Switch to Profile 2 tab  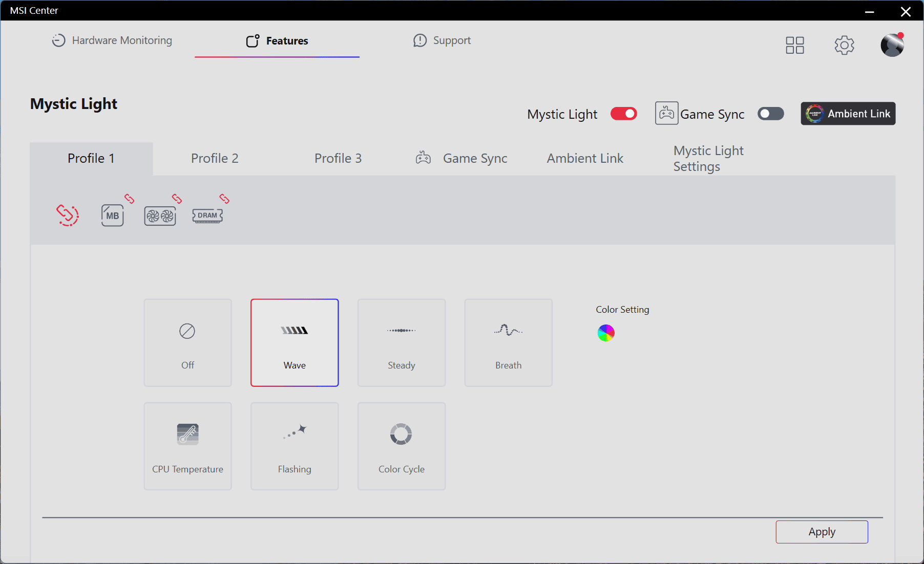[x=215, y=159]
